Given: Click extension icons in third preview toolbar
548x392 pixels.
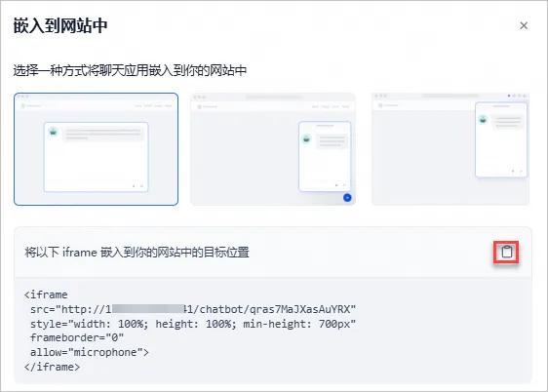Looking at the screenshot, I should [517, 96].
